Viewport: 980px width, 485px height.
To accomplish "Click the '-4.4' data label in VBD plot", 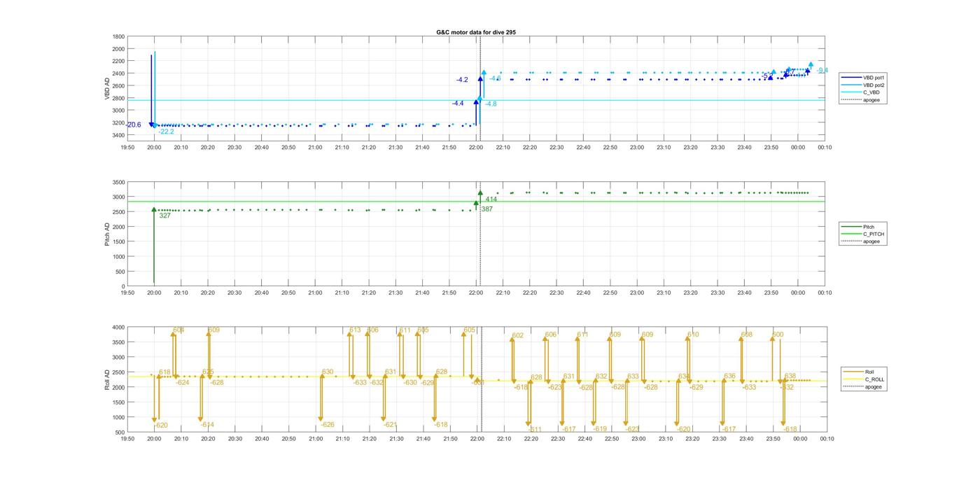I will click(x=458, y=103).
